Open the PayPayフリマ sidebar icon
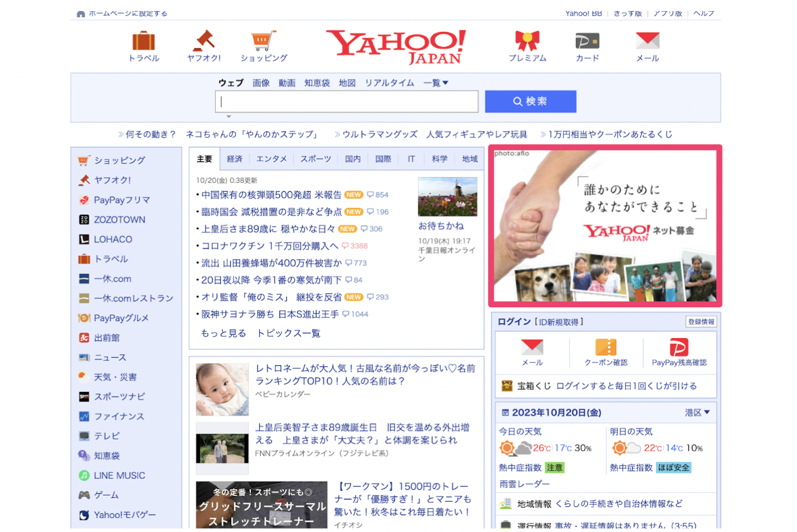Screen dimensions: 797x532 84,200
